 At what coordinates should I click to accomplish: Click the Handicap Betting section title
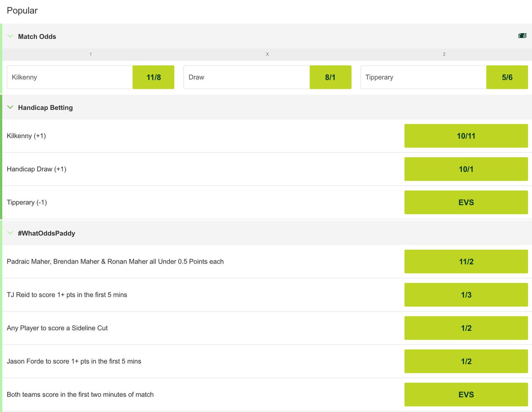coord(45,107)
